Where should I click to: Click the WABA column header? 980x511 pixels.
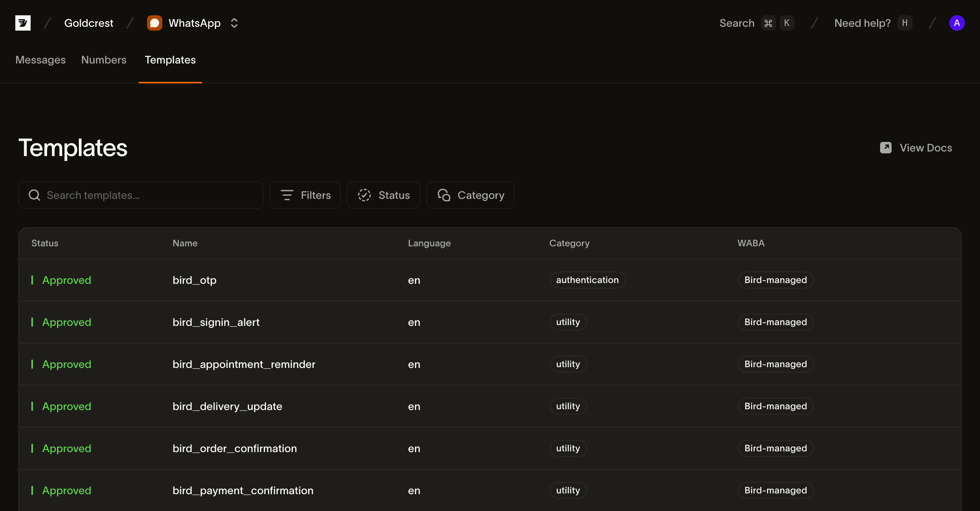tap(751, 243)
